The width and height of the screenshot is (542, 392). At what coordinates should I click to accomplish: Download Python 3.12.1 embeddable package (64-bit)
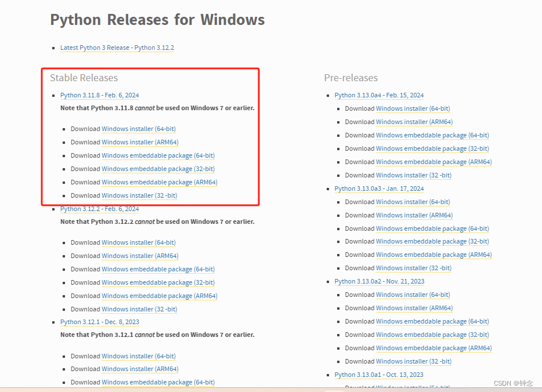[x=158, y=382]
